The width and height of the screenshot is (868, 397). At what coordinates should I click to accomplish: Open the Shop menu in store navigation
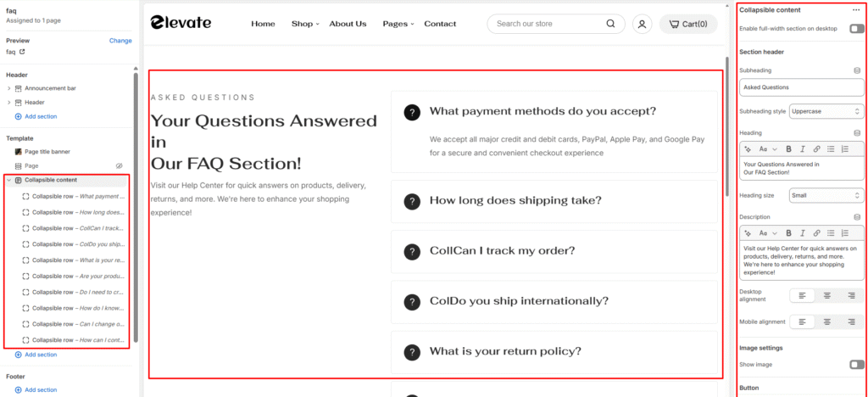(x=305, y=24)
